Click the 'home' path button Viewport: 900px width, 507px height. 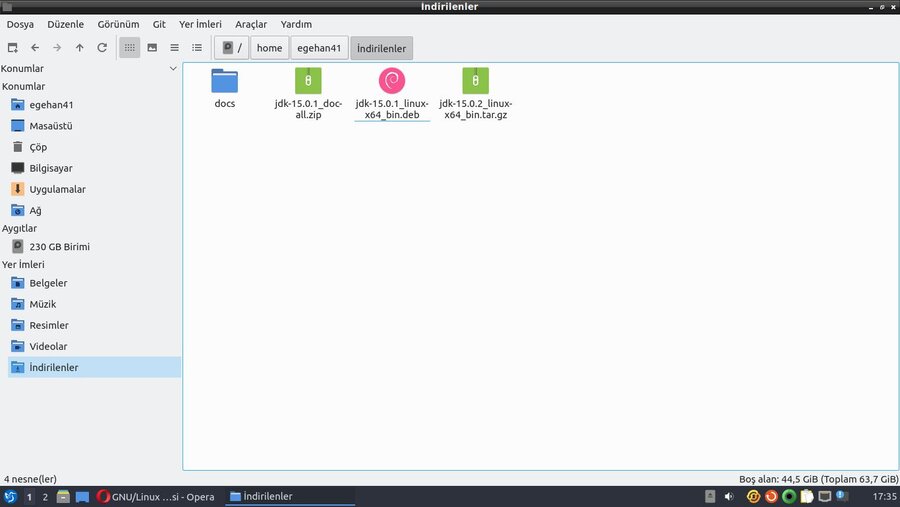coord(269,48)
